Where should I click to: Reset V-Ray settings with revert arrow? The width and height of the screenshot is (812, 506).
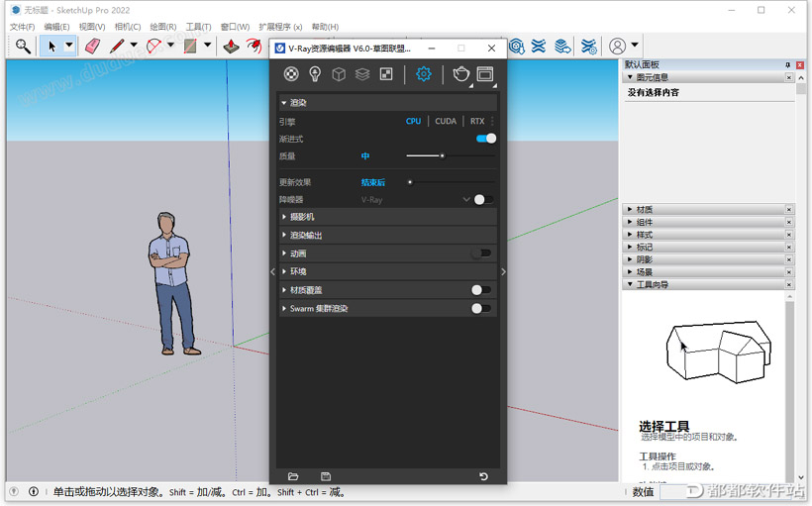(x=483, y=476)
